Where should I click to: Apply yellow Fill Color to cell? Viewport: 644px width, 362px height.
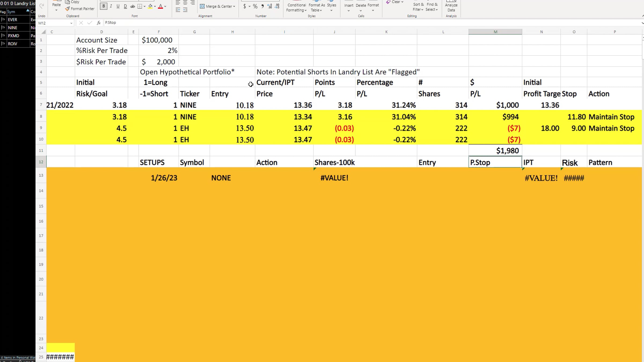(x=150, y=6)
